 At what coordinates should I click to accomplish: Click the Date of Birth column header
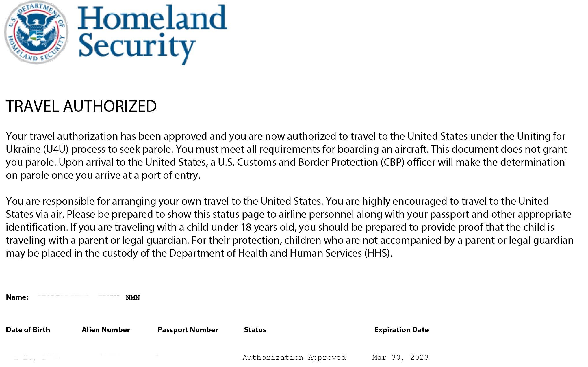28,330
